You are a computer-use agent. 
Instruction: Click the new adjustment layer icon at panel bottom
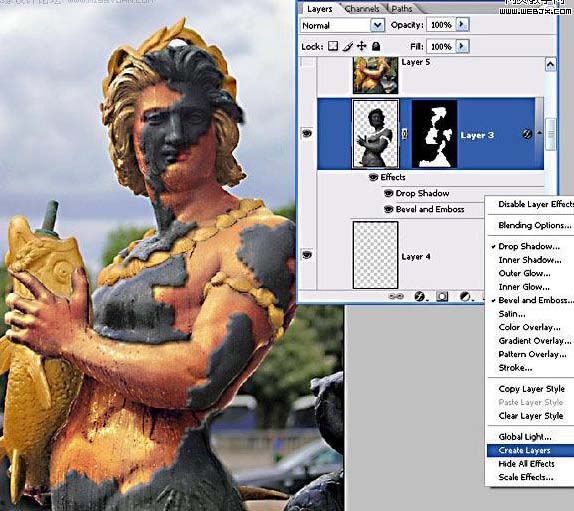465,296
